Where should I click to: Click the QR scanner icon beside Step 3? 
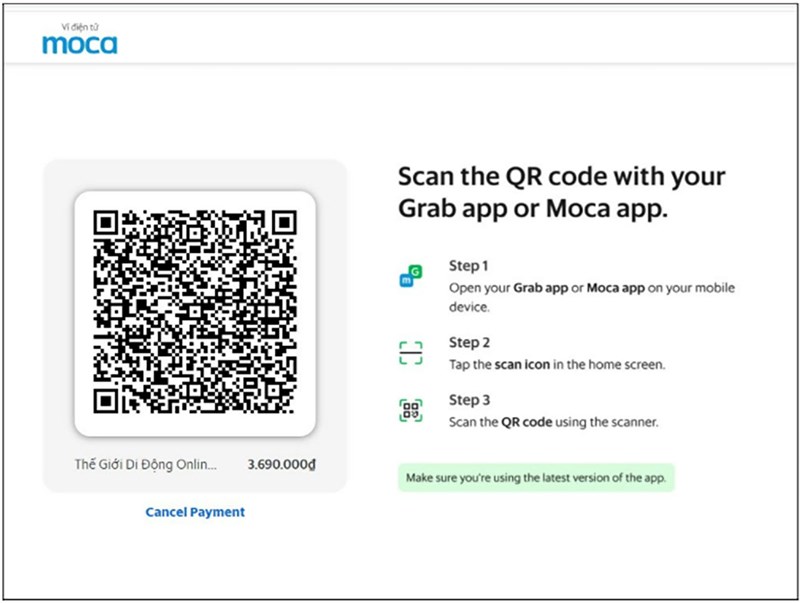[410, 411]
